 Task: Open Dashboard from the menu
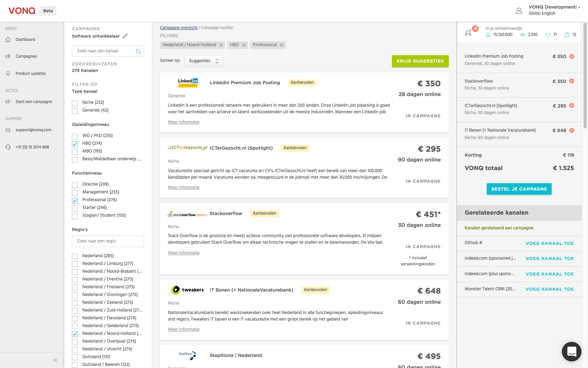click(x=25, y=39)
